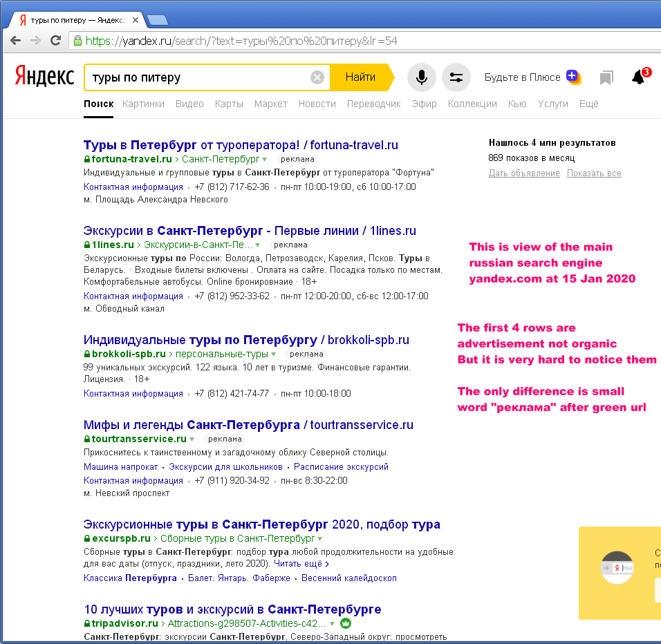Open the Карты tab
661x644 pixels.
(x=229, y=104)
